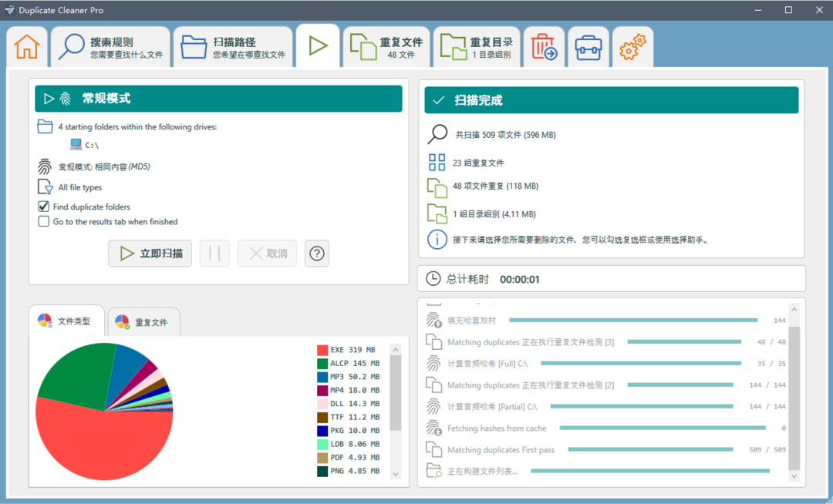The width and height of the screenshot is (833, 504).
Task: Click the help question mark button
Action: coord(317,253)
